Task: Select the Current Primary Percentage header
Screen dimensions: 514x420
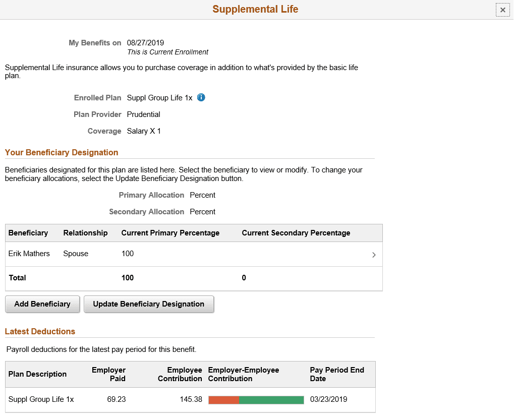Action: point(170,233)
